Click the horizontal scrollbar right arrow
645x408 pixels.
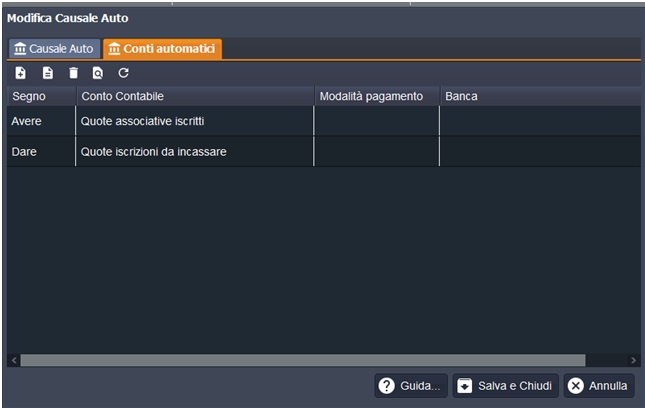coord(633,360)
